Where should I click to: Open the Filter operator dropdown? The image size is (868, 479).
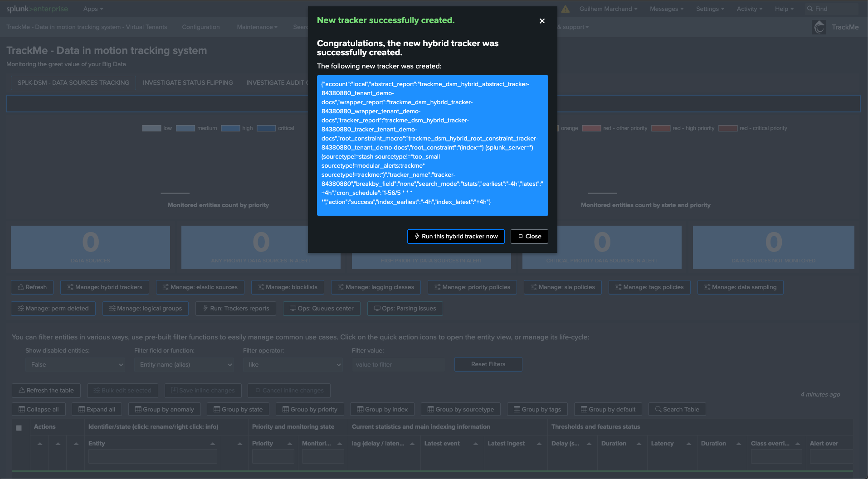click(293, 365)
